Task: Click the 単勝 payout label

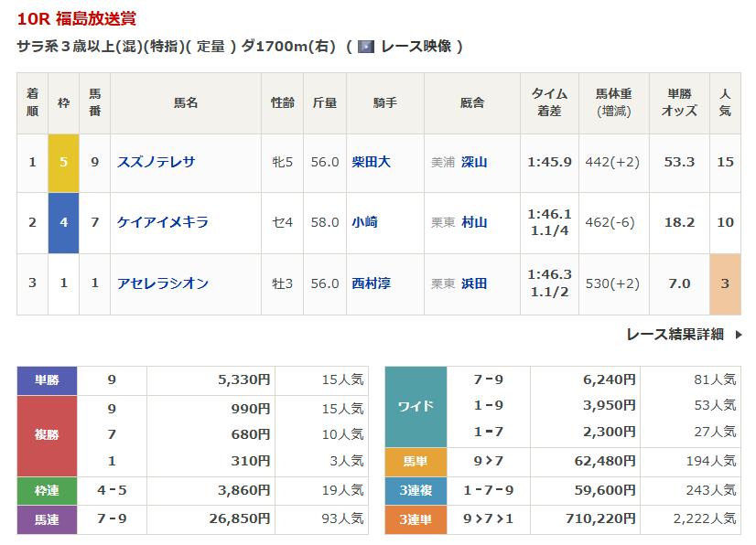Action: 47,380
